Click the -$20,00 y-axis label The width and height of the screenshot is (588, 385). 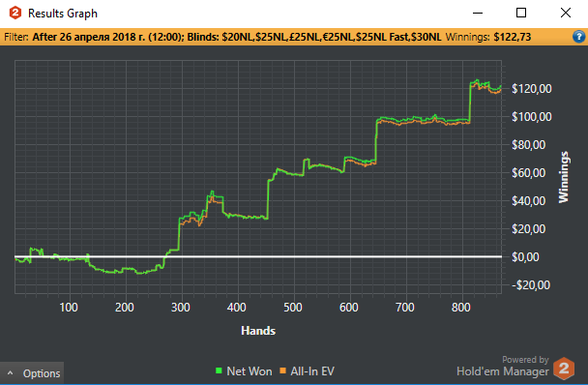tap(531, 285)
